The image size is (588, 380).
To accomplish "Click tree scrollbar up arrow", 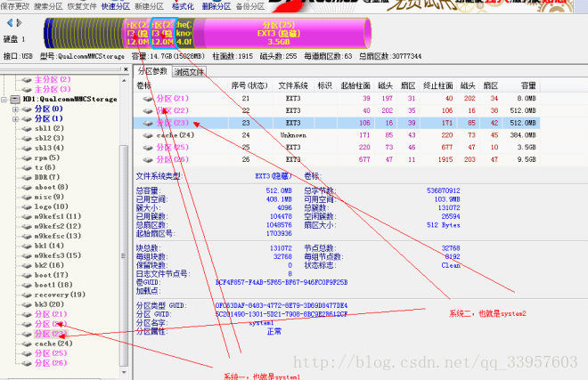I will (x=124, y=81).
